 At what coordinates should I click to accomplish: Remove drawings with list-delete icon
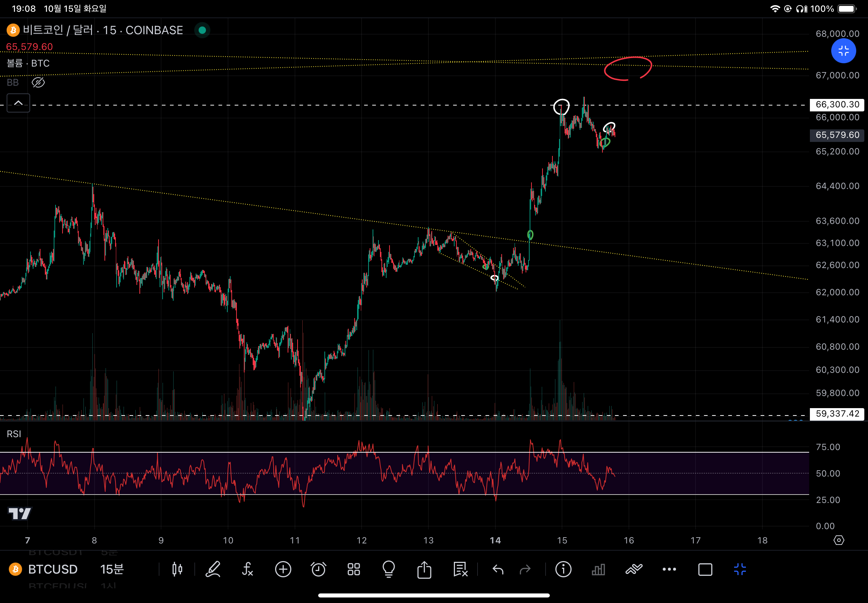tap(460, 570)
